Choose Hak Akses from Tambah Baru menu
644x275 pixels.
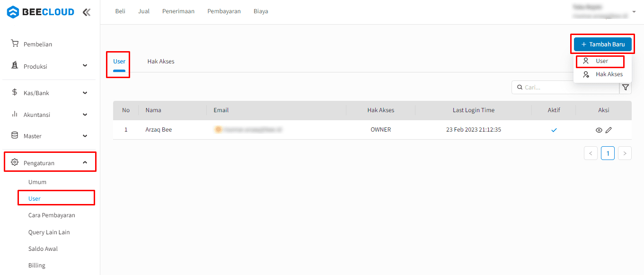pos(602,74)
